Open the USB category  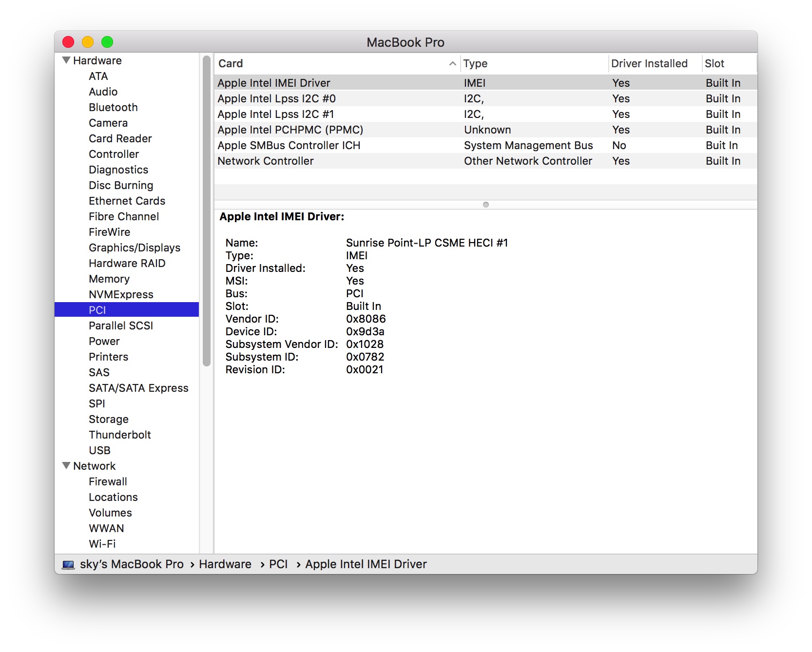[99, 450]
